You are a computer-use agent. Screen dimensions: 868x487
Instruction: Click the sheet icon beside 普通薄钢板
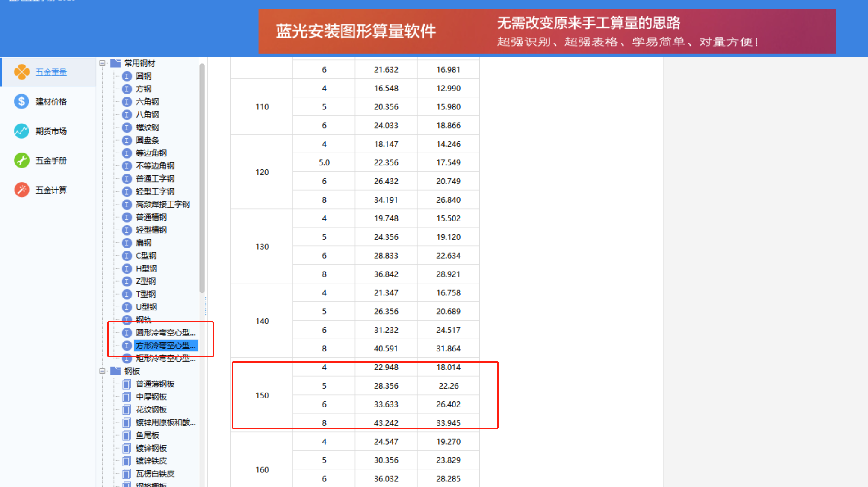pos(127,384)
